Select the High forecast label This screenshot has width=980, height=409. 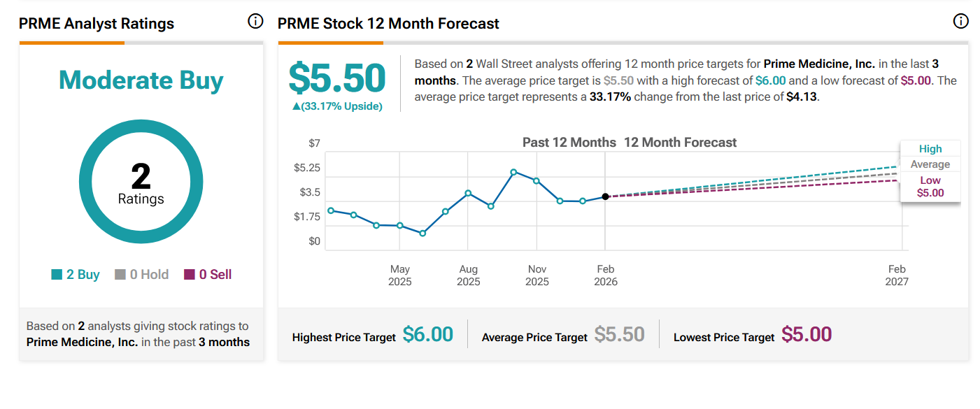[930, 149]
